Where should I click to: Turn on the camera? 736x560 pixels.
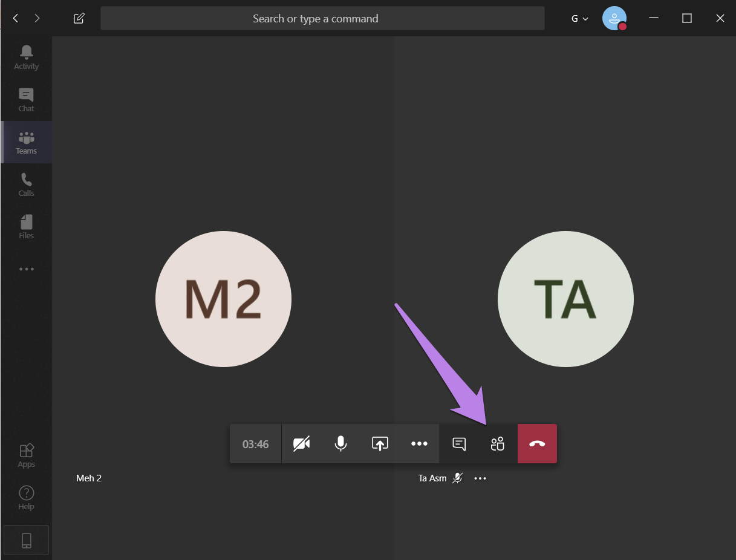click(x=301, y=444)
